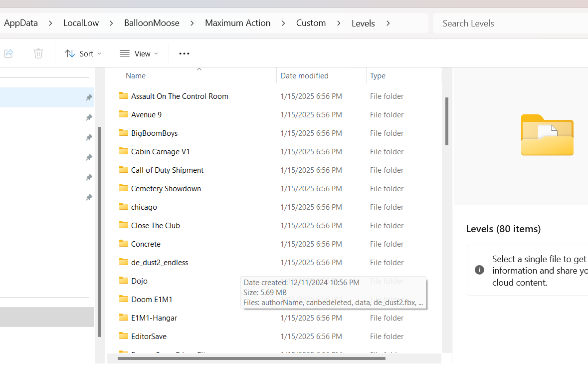
Task: Go to the Custom folder breadcrumb
Action: pyautogui.click(x=311, y=23)
